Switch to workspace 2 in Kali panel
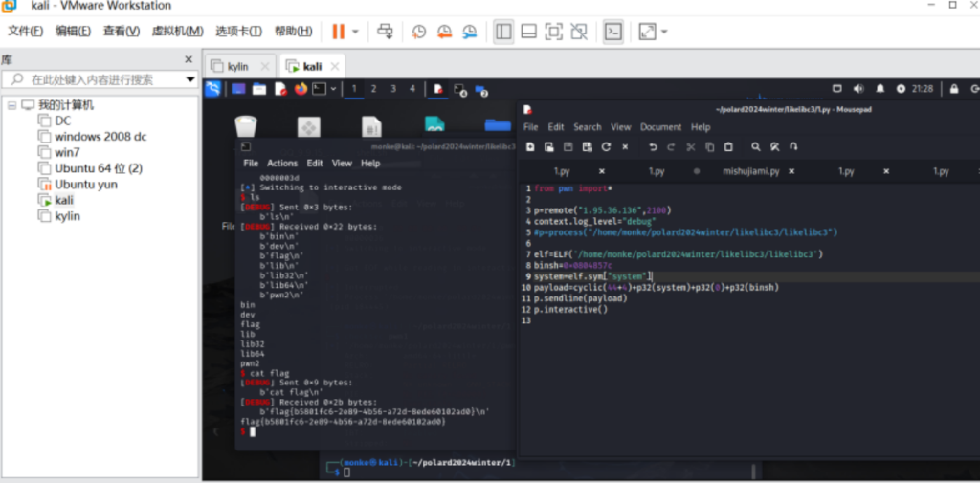This screenshot has width=980, height=483. pos(373,89)
